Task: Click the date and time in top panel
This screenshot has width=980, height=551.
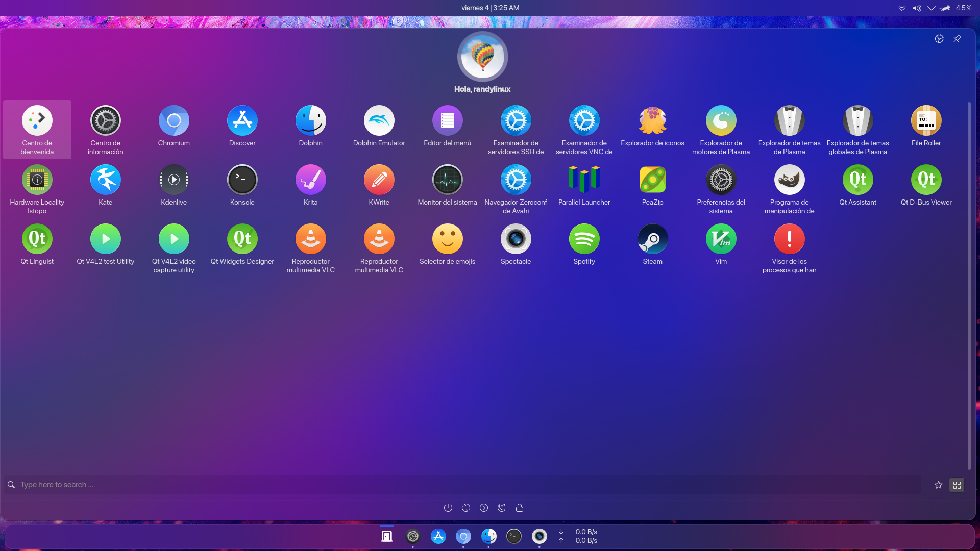Action: (x=490, y=8)
